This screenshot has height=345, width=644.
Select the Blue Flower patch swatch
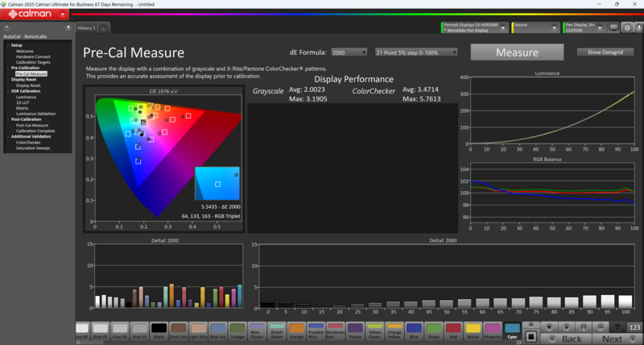click(257, 331)
